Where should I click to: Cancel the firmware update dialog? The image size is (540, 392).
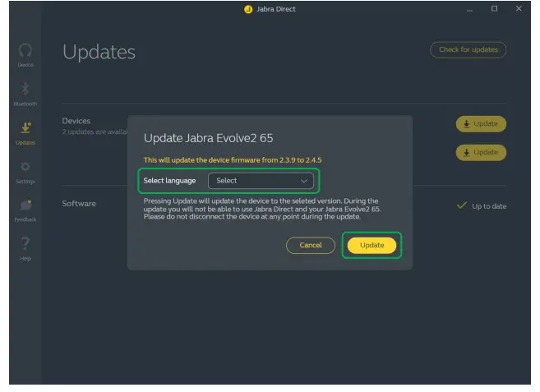(x=311, y=245)
